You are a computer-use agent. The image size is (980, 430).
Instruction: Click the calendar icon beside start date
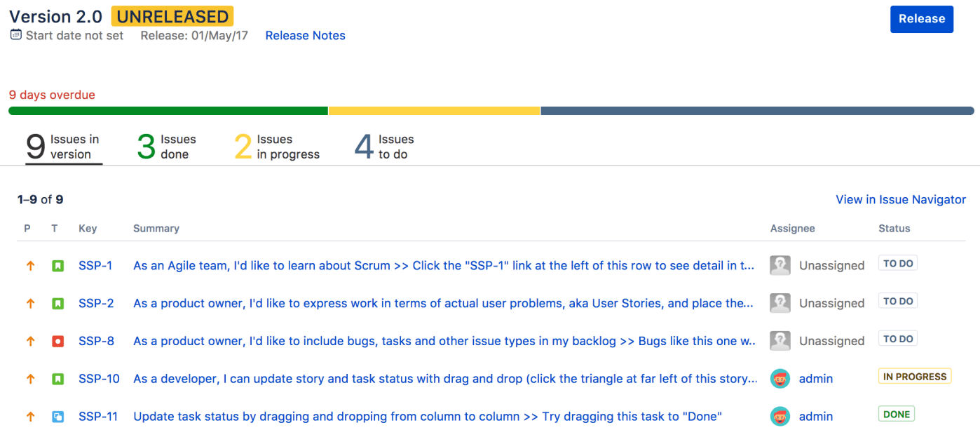(16, 34)
